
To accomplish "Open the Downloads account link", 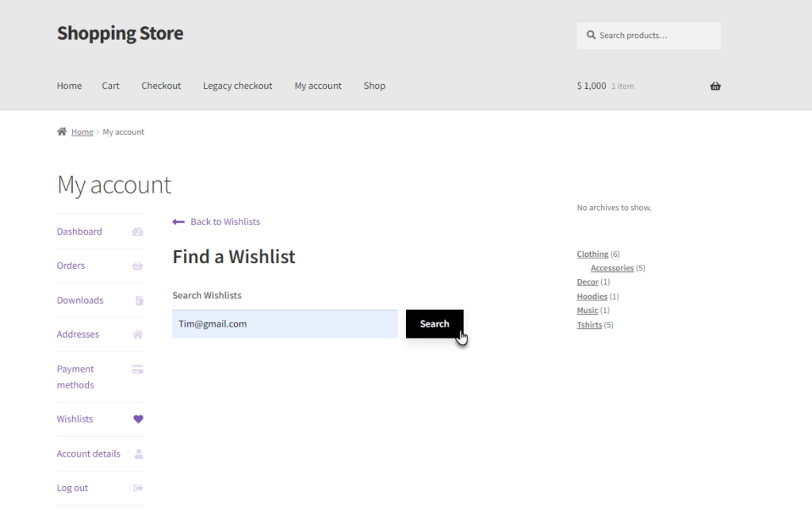I will pyautogui.click(x=80, y=300).
